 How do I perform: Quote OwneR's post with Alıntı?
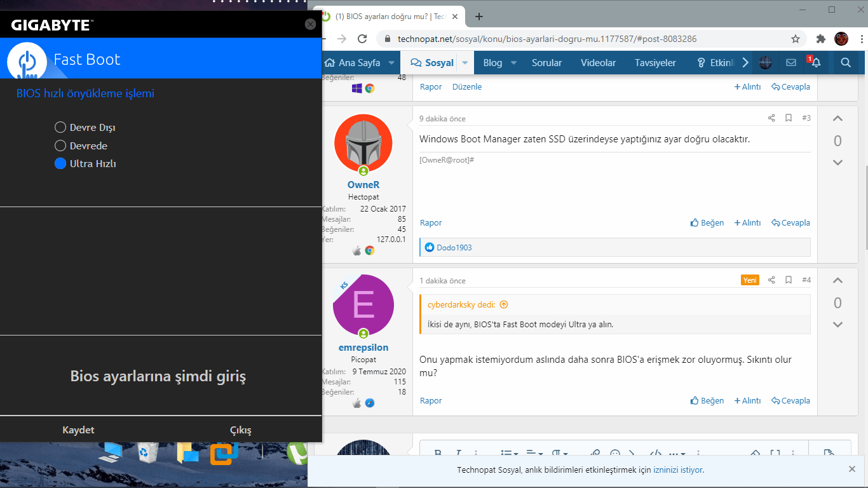[x=747, y=223]
